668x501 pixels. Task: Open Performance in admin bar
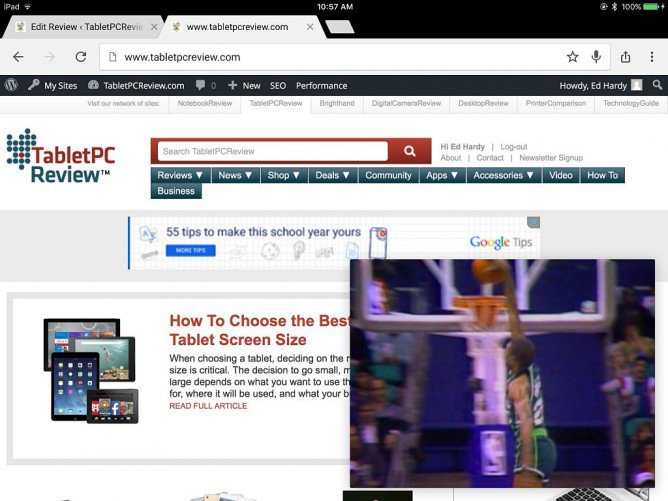click(322, 86)
